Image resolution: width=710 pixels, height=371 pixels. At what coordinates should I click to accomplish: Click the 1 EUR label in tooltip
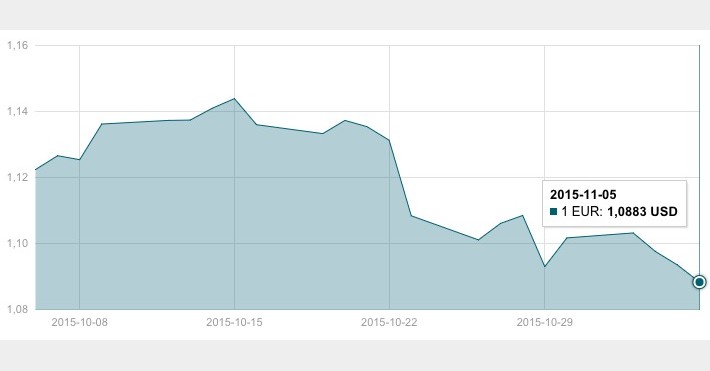[x=582, y=212]
